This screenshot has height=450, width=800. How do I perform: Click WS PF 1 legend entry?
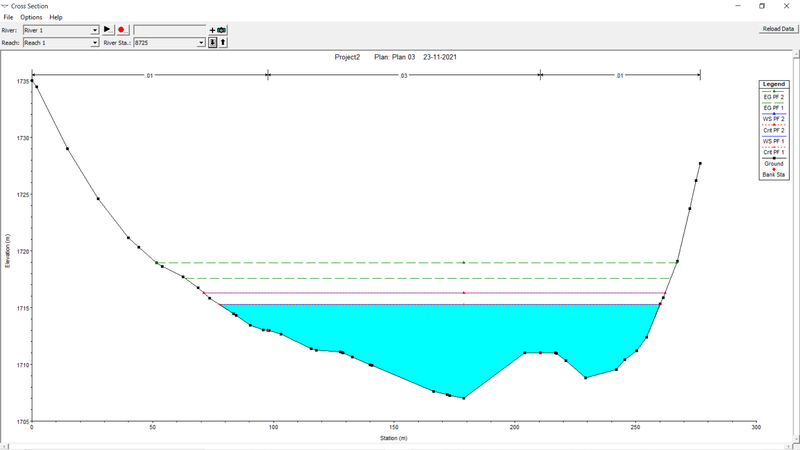click(773, 139)
